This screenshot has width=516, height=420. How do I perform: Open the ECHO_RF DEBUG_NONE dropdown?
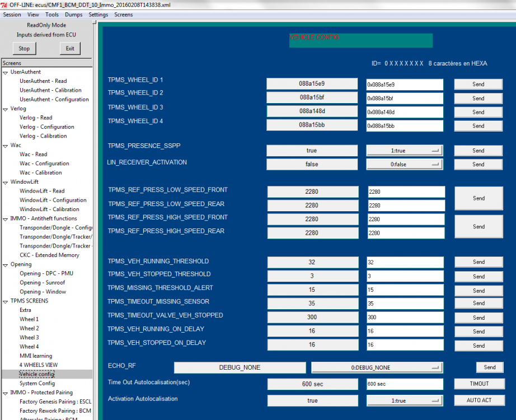tap(377, 367)
